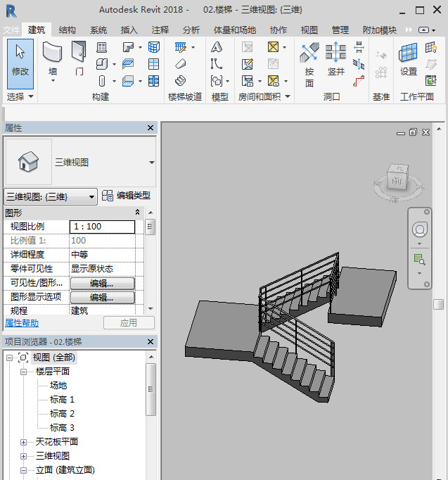Click the 视图比例 1 : 100 field
The height and width of the screenshot is (480, 448).
pos(102,227)
